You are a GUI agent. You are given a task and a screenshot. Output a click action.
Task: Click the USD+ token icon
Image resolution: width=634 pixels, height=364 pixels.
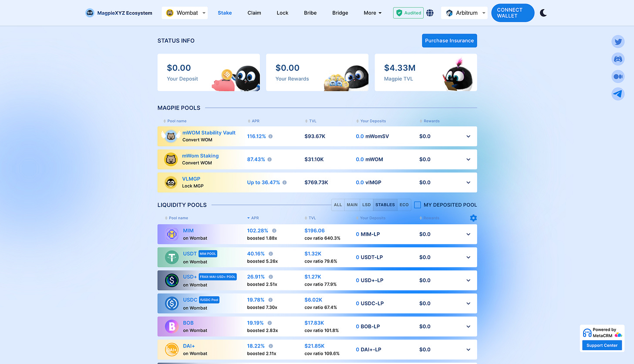coord(172,281)
